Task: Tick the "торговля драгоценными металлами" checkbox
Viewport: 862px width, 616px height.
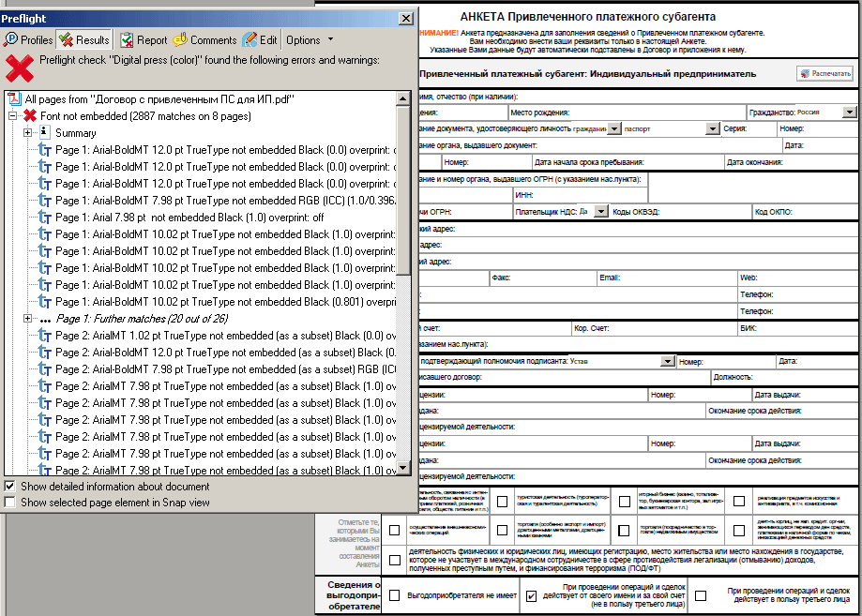Action: (502, 531)
